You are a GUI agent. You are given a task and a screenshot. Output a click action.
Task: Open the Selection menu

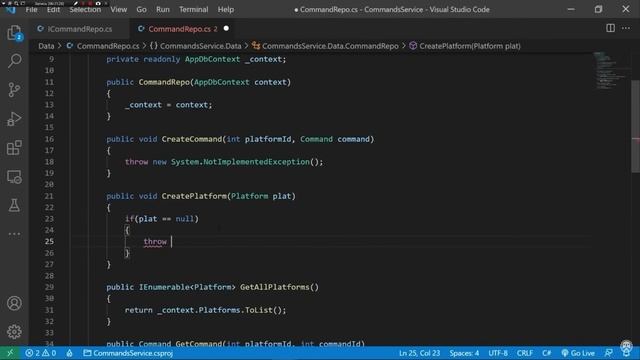pyautogui.click(x=85, y=9)
